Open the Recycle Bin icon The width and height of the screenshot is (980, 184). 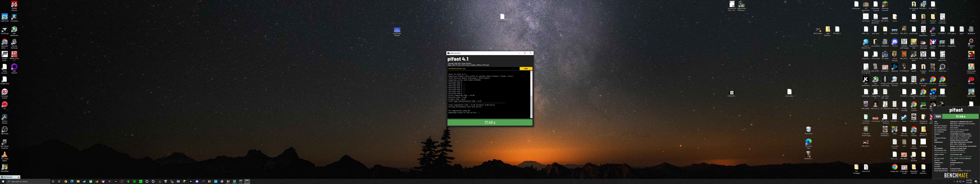[x=808, y=130]
